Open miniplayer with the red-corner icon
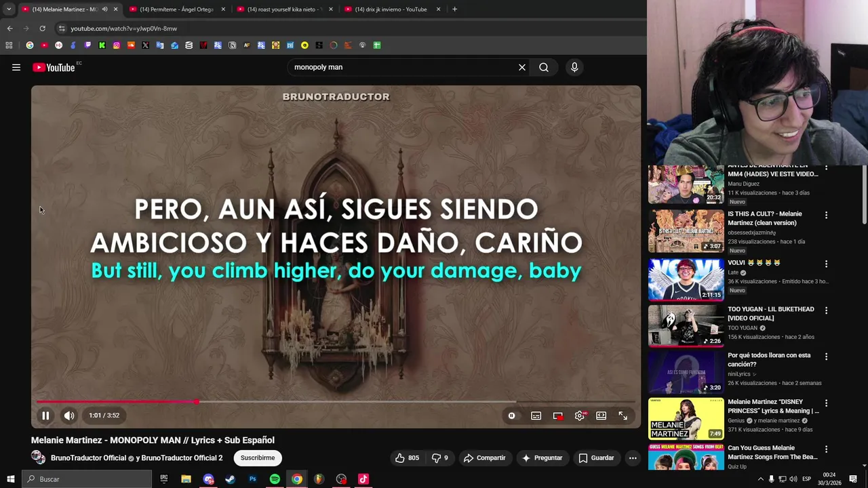Viewport: 868px width, 488px height. tap(557, 415)
